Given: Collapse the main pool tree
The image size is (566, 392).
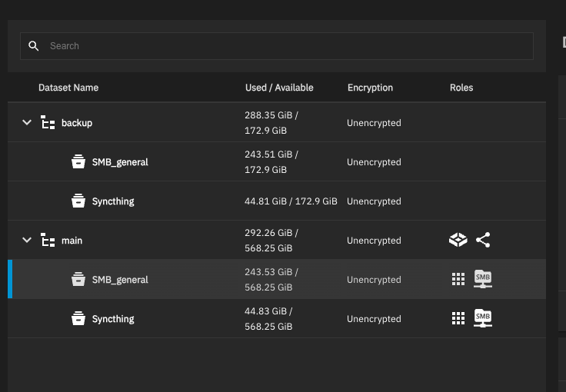Looking at the screenshot, I should click(27, 240).
